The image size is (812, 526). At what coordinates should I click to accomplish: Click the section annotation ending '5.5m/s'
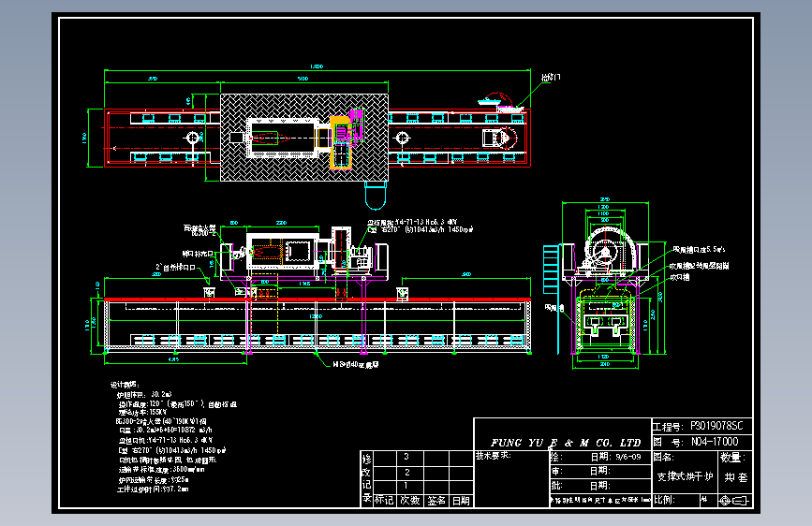click(x=699, y=250)
